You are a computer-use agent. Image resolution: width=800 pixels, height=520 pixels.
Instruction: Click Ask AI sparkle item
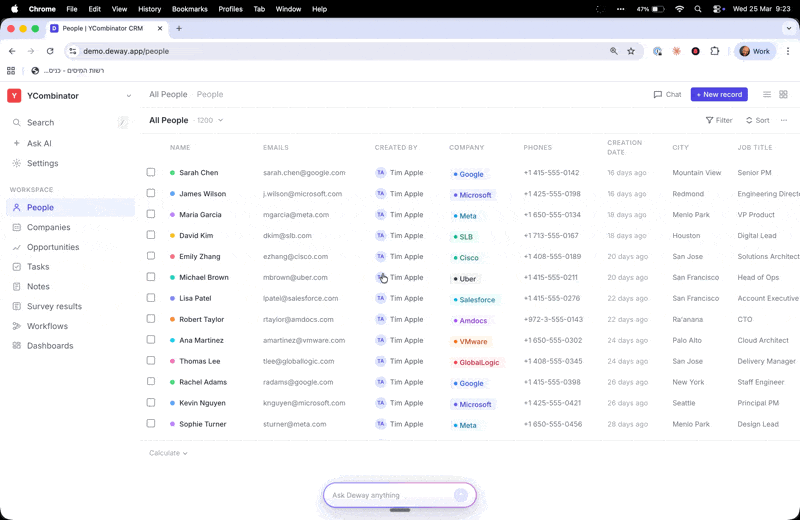(39, 143)
